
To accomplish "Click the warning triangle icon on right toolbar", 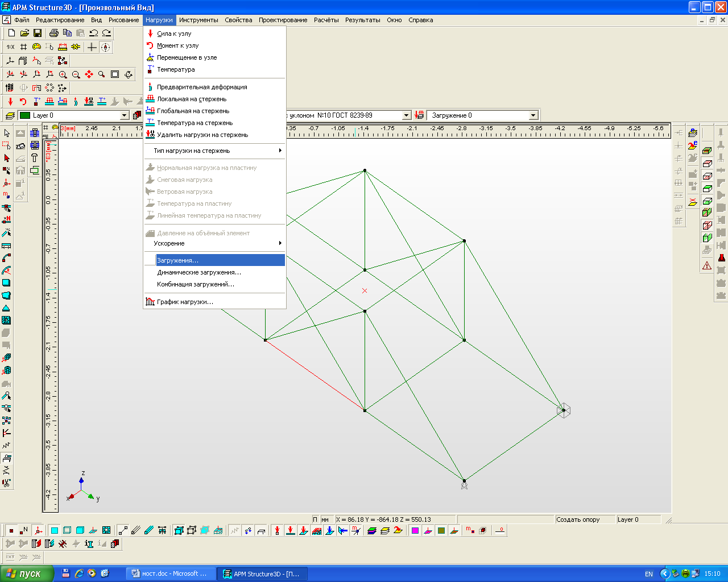I will pyautogui.click(x=707, y=265).
